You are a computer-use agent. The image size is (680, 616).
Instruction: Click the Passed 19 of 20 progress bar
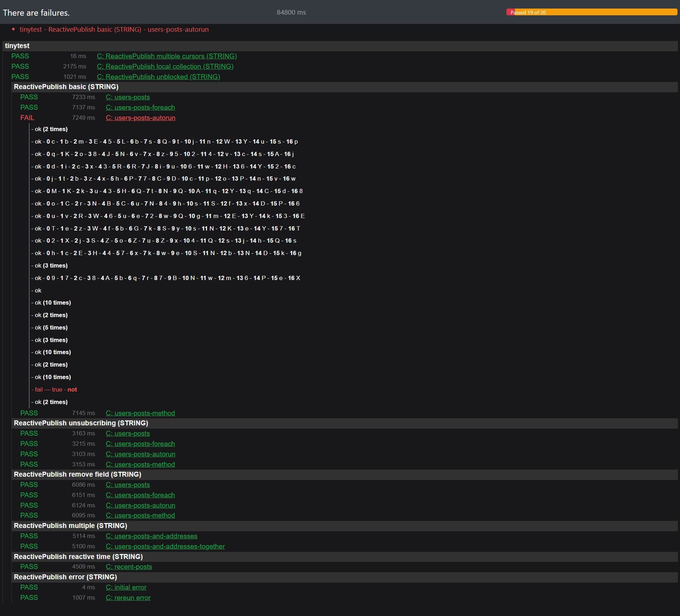592,12
